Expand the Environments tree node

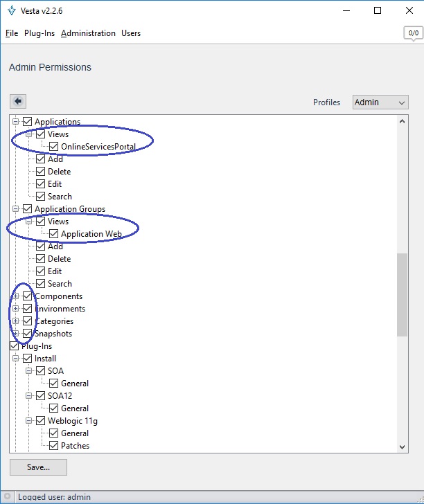coord(15,309)
